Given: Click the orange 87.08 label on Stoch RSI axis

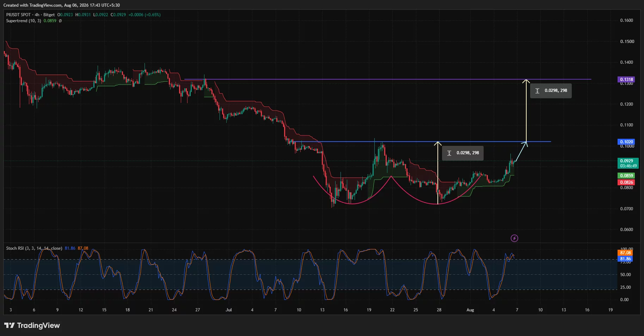Looking at the screenshot, I should pos(625,253).
